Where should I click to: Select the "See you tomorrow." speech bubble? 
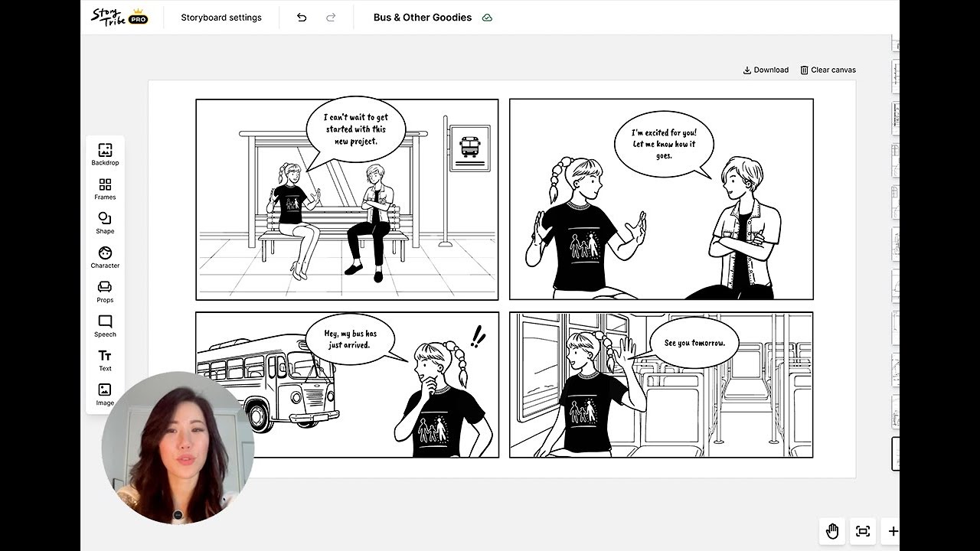point(694,343)
